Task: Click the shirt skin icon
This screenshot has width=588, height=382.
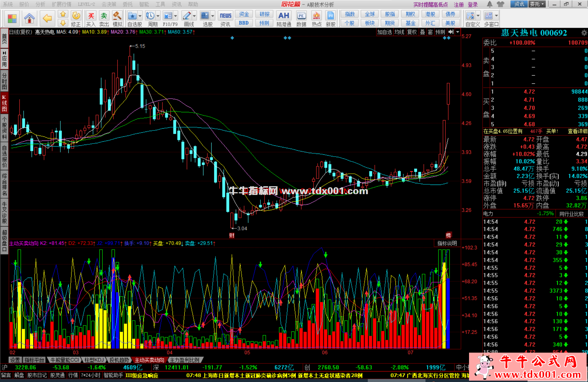Action: point(500,4)
